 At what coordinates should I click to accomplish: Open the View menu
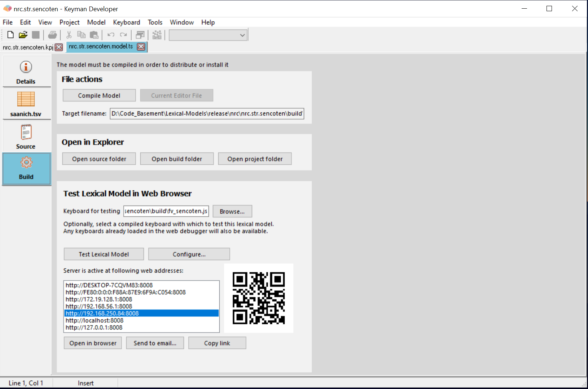point(45,22)
